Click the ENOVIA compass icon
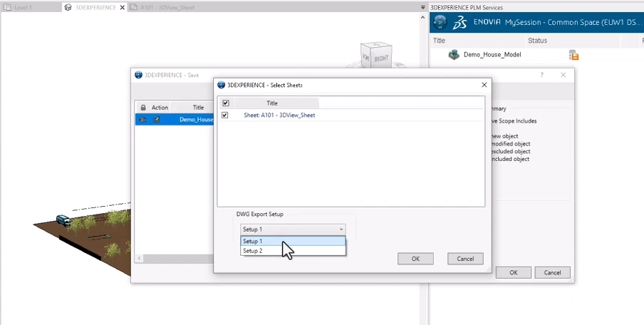Viewport: 644px width, 325px height. coord(440,22)
